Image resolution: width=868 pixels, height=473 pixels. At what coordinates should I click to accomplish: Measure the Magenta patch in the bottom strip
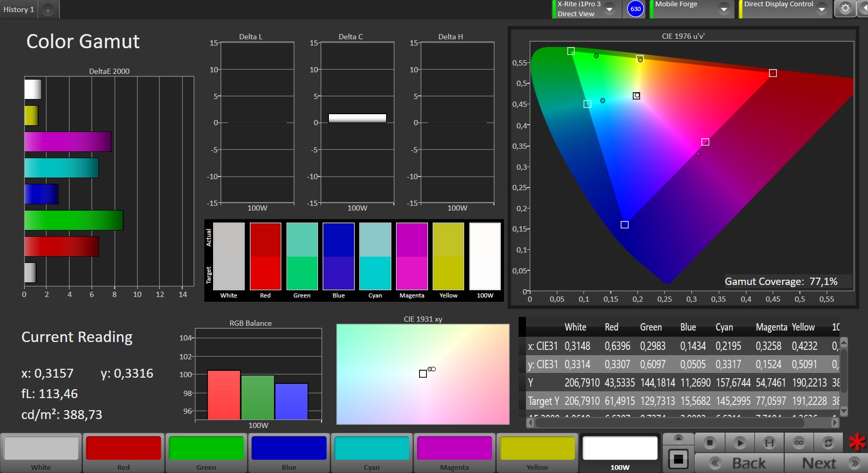point(455,453)
